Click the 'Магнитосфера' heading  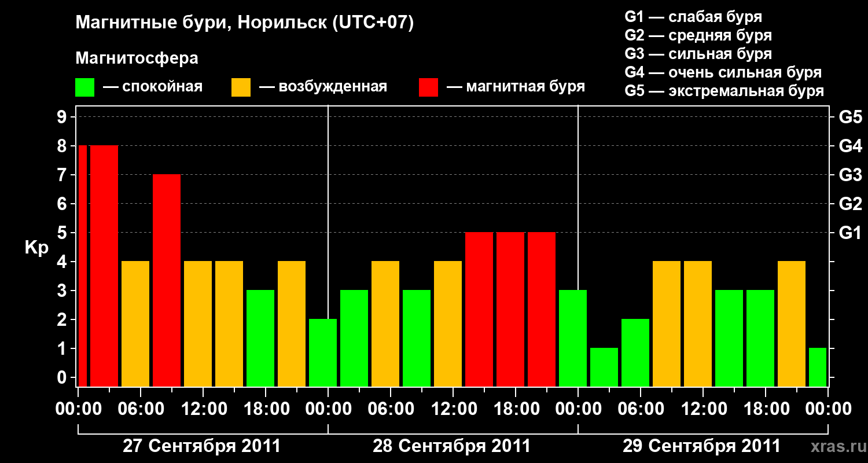[x=137, y=58]
